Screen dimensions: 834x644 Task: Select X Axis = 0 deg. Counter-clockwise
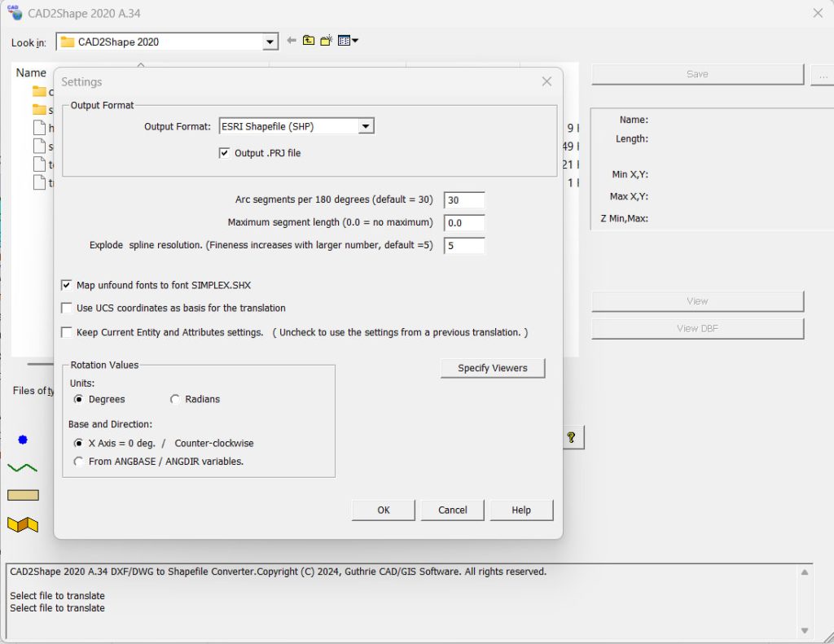pyautogui.click(x=79, y=443)
